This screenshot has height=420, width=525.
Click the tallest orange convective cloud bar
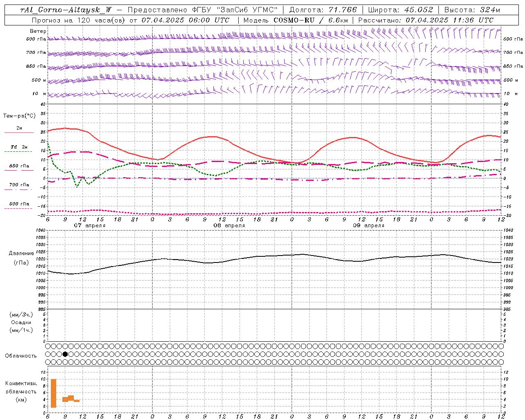tap(53, 393)
